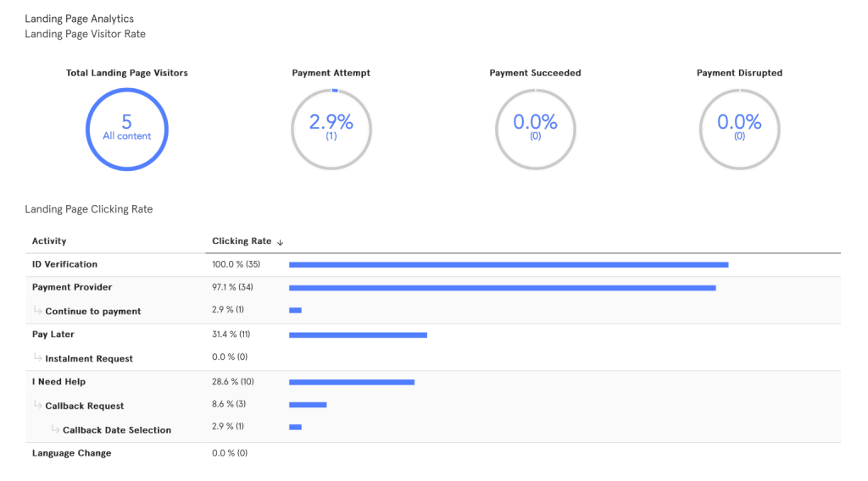Click the Pay Later 31.4% bar
Screen dimensions: 868x481
click(x=359, y=335)
